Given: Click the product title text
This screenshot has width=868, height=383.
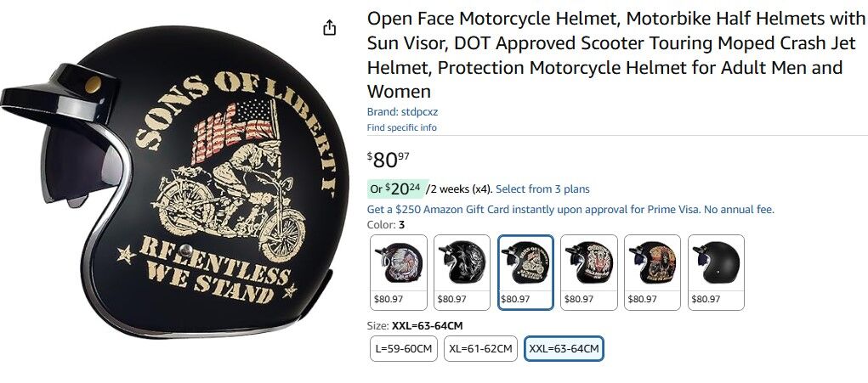Looking at the screenshot, I should tap(616, 54).
